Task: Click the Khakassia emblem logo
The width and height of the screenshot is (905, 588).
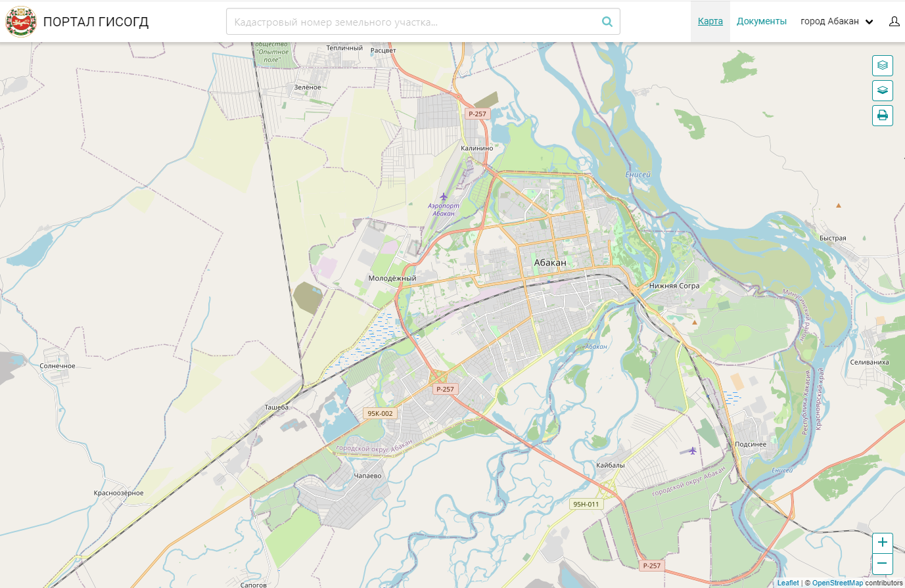Action: tap(21, 22)
